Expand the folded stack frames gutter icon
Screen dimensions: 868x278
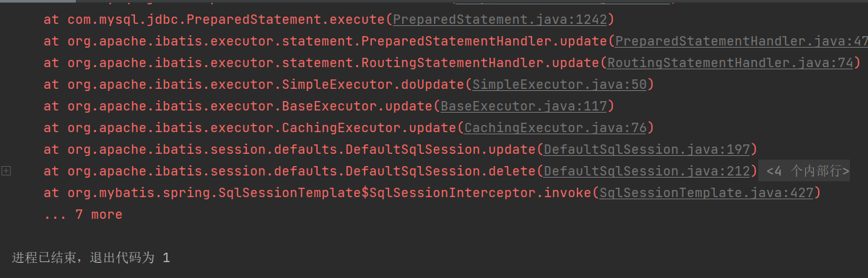pyautogui.click(x=6, y=171)
